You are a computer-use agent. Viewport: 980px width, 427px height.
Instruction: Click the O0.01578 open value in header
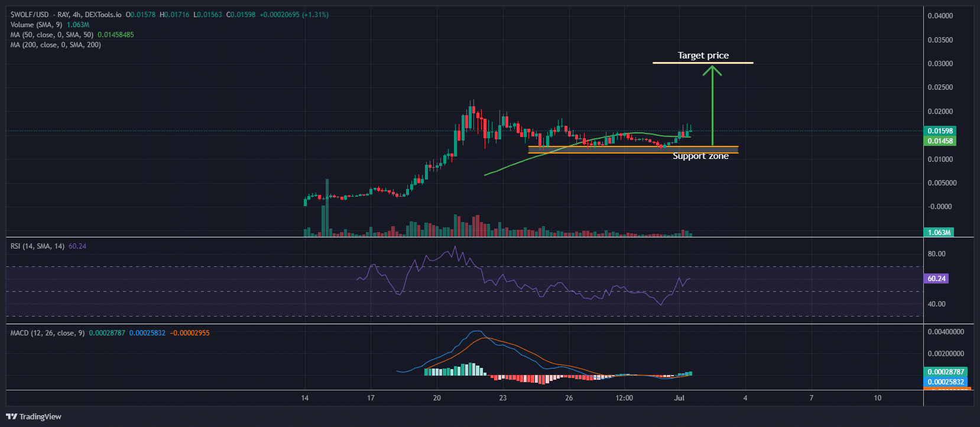point(141,15)
